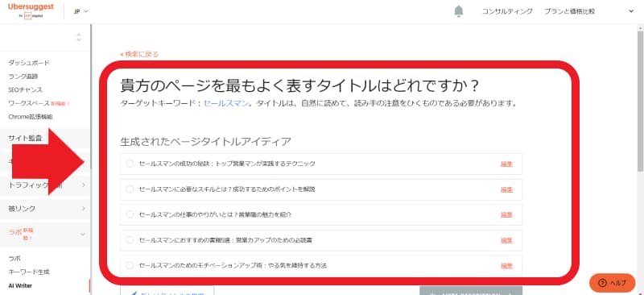
Task: Open SEOチャンス in the sidebar
Action: pyautogui.click(x=25, y=89)
